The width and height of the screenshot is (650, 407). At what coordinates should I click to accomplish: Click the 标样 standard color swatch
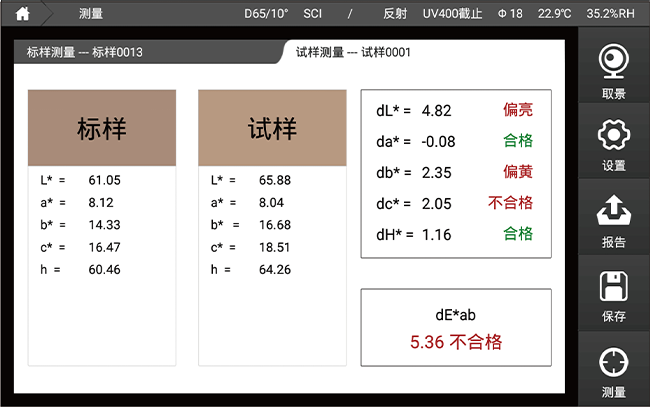102,128
